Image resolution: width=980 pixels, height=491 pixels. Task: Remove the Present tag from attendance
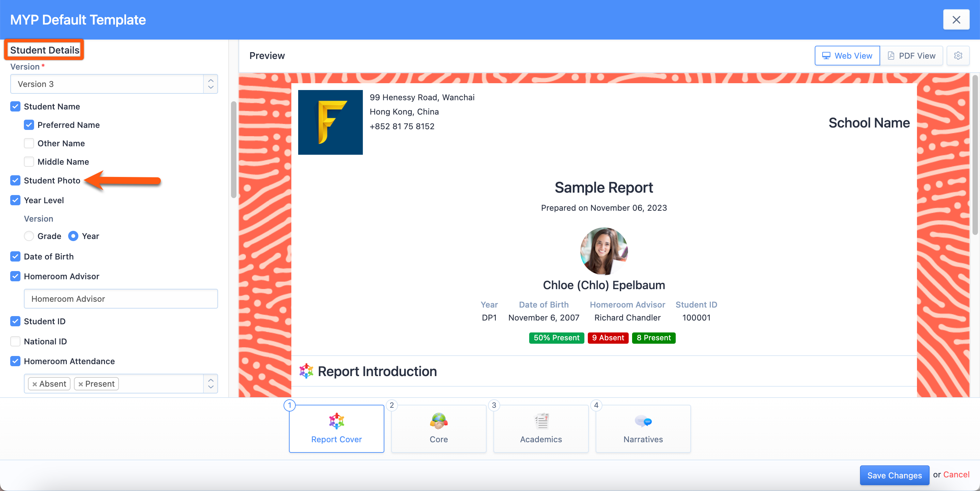tap(80, 384)
